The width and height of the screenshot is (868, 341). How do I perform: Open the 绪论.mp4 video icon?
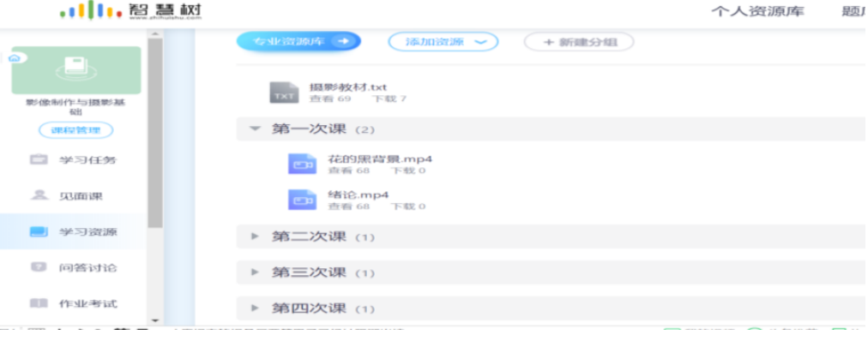302,200
